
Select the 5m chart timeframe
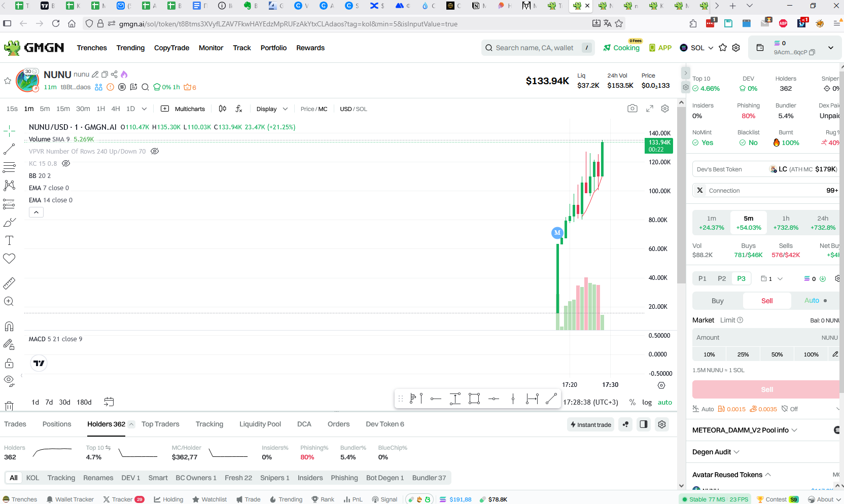coord(45,109)
